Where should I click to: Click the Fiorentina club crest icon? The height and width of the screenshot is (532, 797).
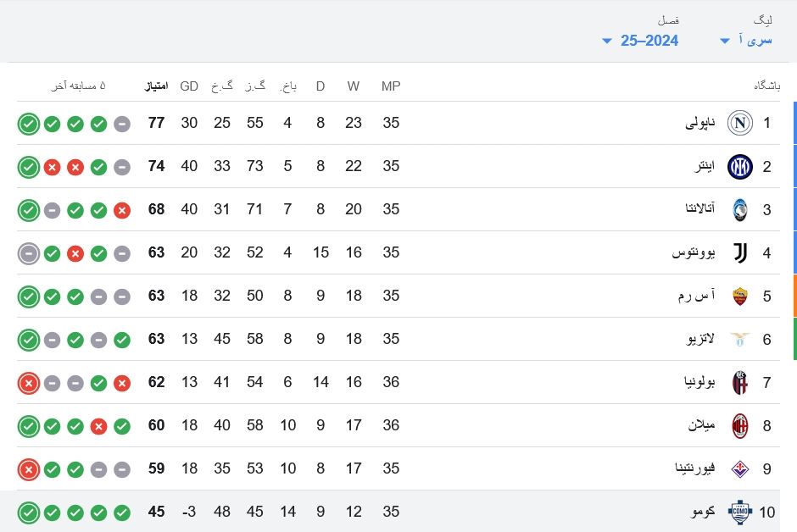tap(739, 468)
